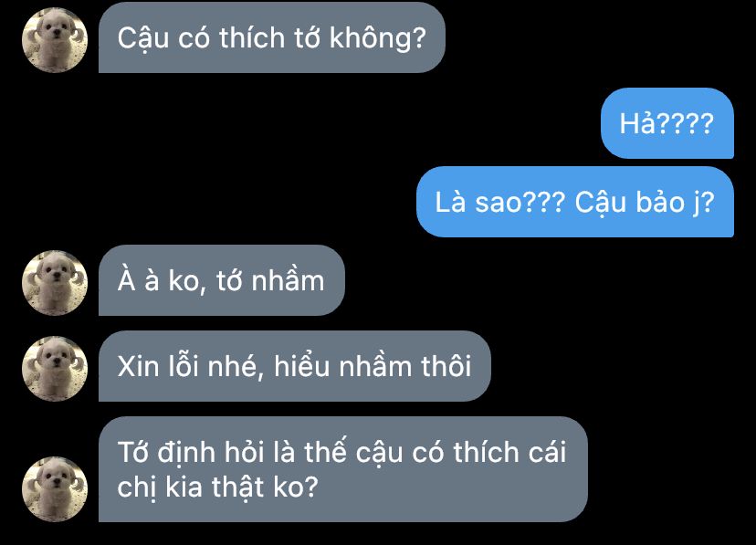
Task: Click the puppy avatar beside 'Tớ định hỏi' message
Action: point(55,489)
